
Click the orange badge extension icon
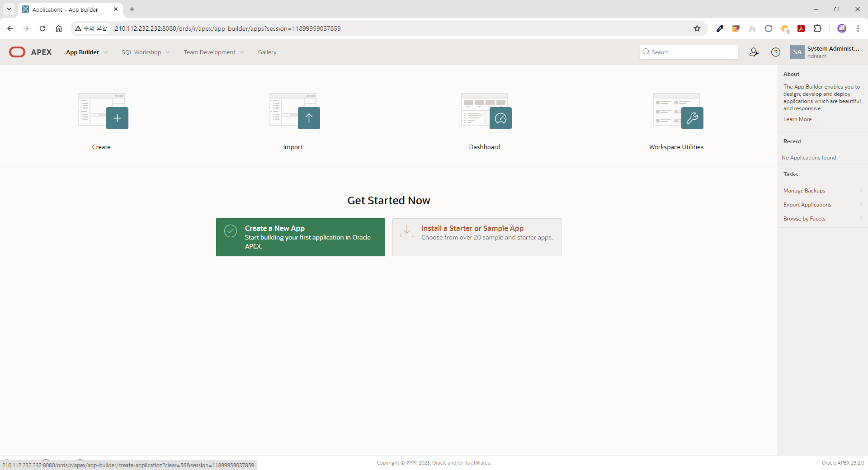[785, 29]
